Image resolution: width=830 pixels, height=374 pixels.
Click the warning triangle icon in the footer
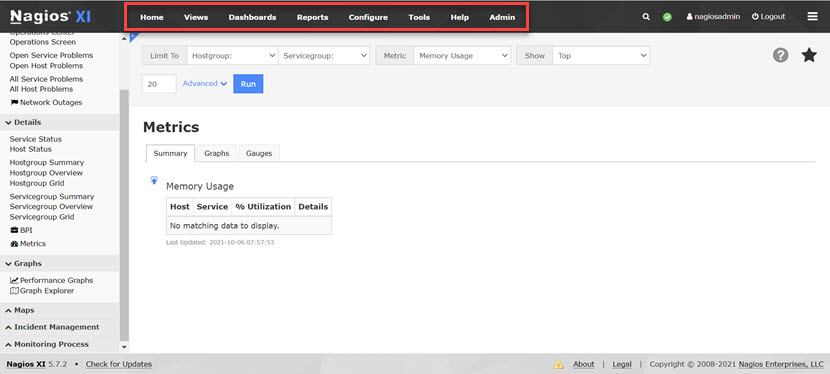pyautogui.click(x=558, y=364)
